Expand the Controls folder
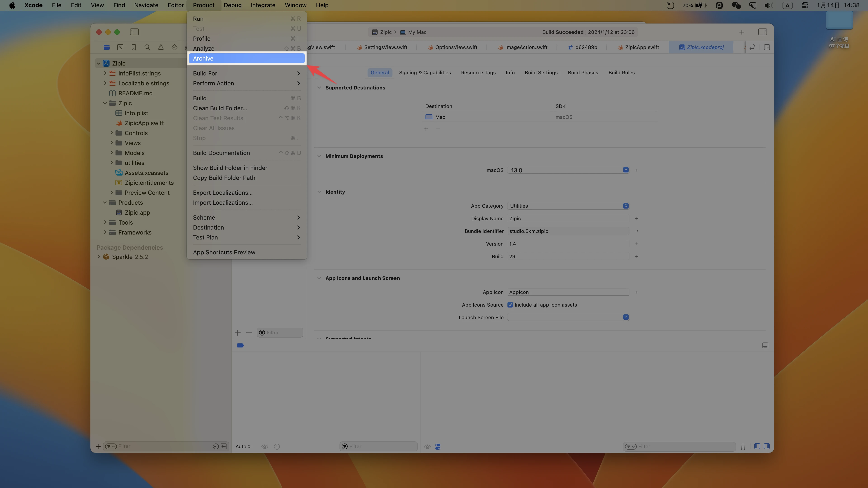This screenshot has width=868, height=488. pos(111,133)
